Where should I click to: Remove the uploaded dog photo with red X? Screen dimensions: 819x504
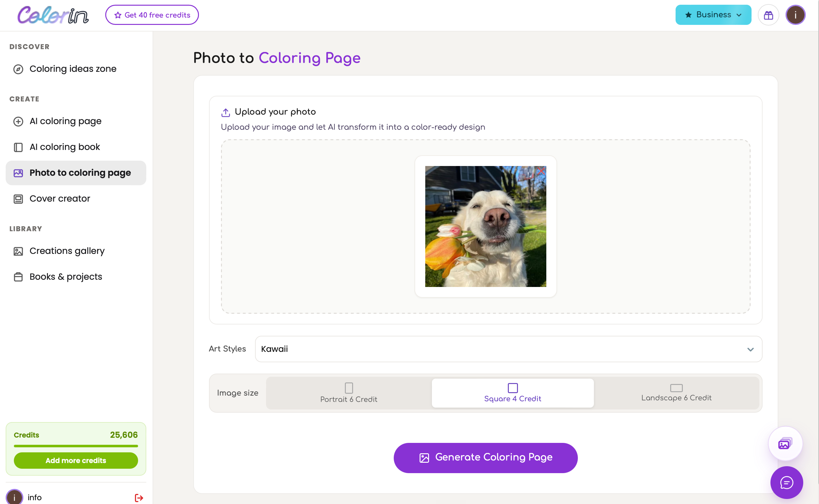click(541, 171)
